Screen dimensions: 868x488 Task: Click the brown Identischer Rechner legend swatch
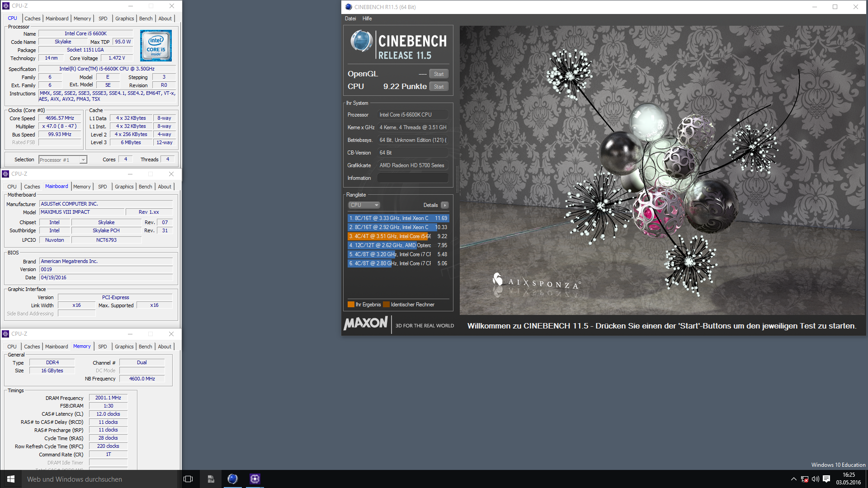tap(386, 305)
